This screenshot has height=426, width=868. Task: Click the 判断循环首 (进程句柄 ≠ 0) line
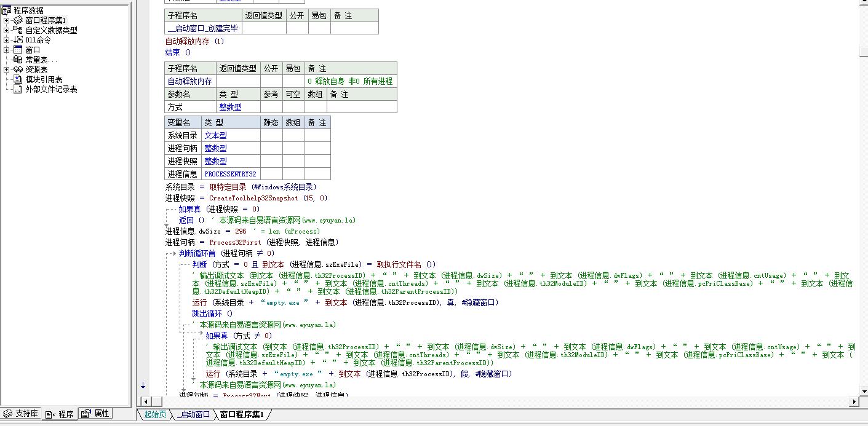[x=227, y=253]
